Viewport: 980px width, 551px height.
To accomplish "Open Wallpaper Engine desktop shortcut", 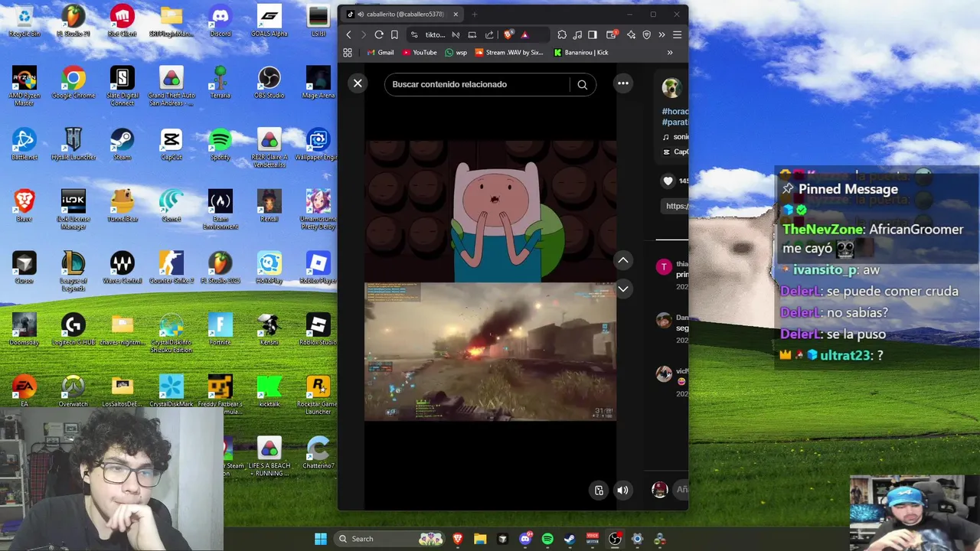I will (317, 144).
